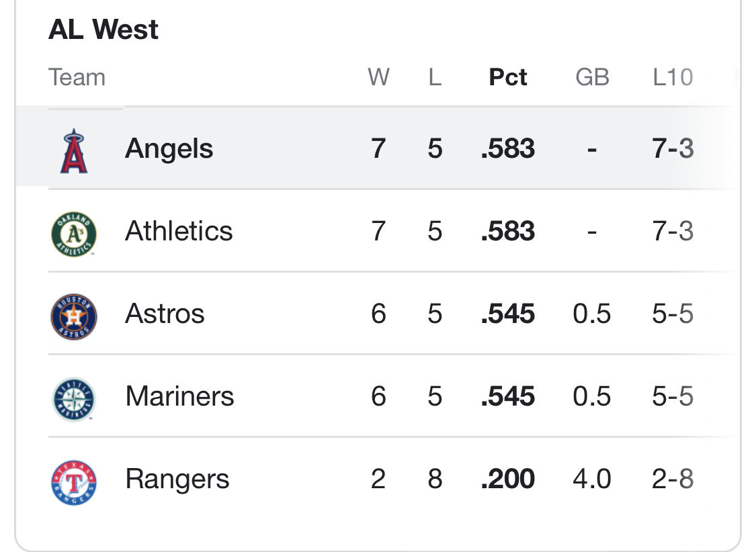
Task: Click the Texas Rangers logo
Action: click(x=74, y=482)
